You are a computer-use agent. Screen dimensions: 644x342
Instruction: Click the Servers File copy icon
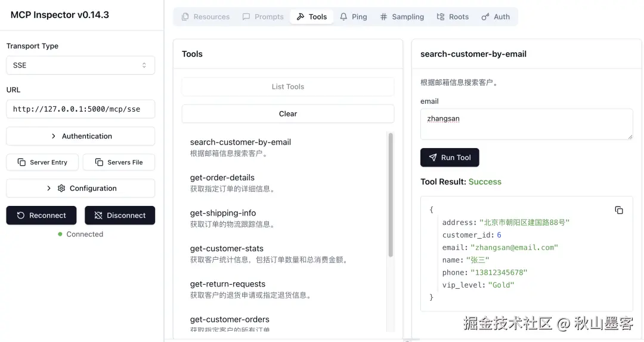(x=99, y=162)
